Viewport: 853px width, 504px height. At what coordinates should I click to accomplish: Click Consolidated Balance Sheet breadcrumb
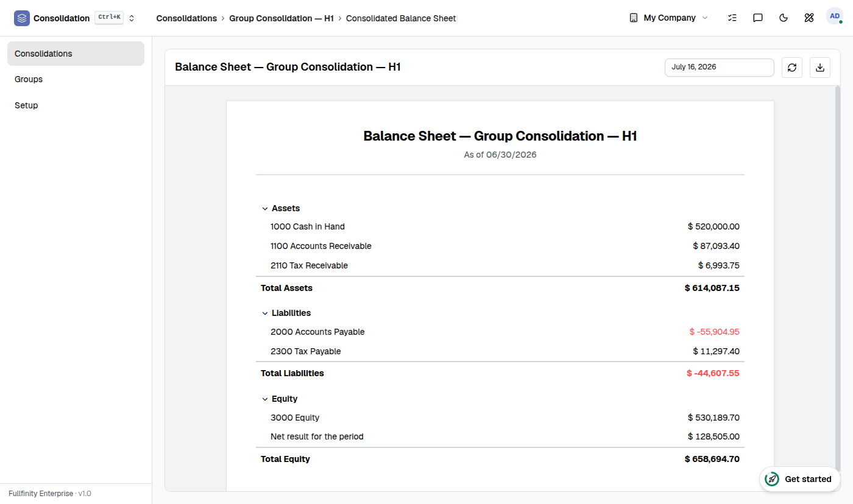[401, 18]
